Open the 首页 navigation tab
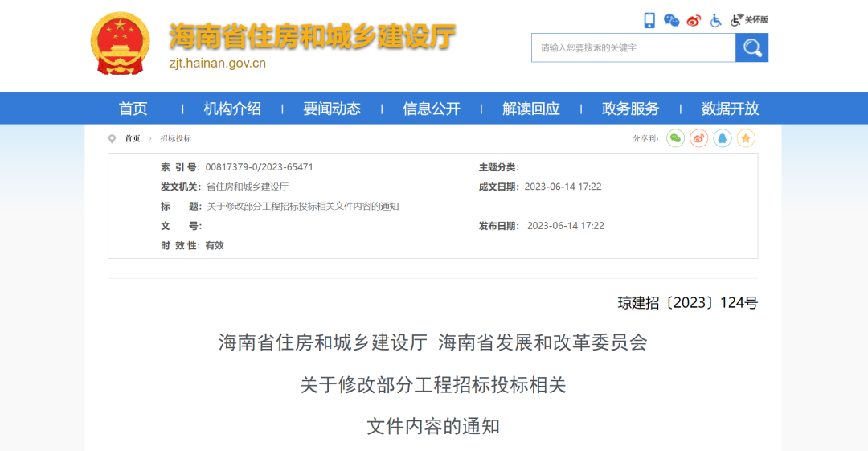The height and width of the screenshot is (451, 868). coord(133,109)
